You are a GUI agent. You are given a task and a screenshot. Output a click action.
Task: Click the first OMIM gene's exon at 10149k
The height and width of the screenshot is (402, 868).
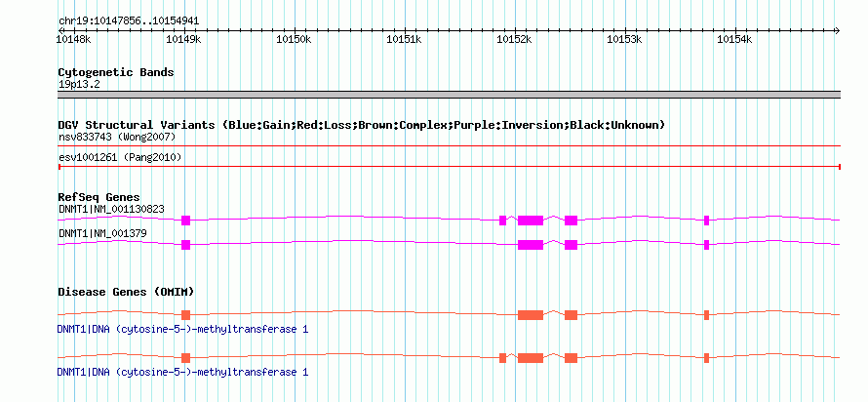coord(185,315)
